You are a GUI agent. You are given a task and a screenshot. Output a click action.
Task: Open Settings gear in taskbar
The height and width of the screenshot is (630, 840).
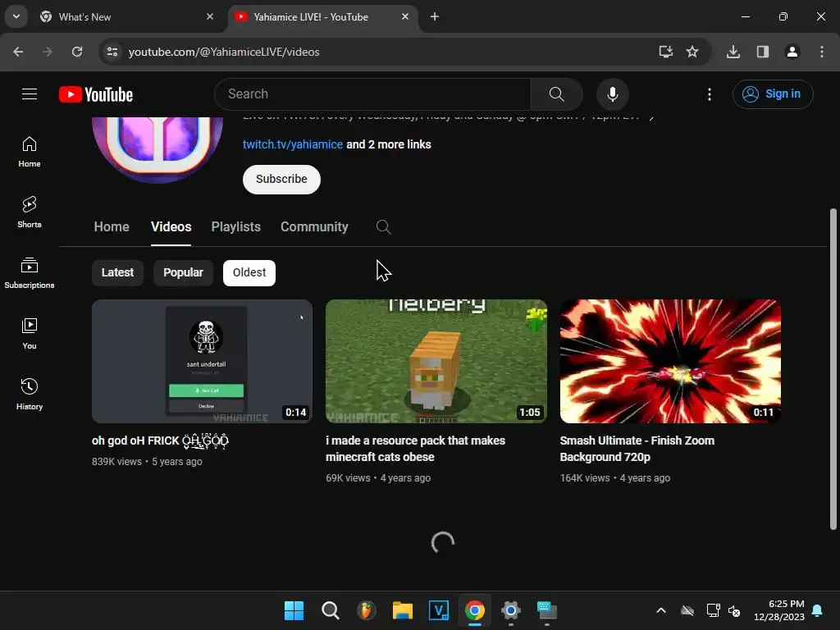tap(510, 610)
